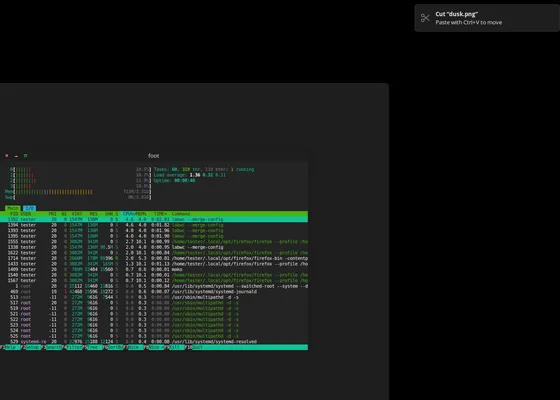
Task: Select multipathd process row PID 513
Action: coord(154,297)
